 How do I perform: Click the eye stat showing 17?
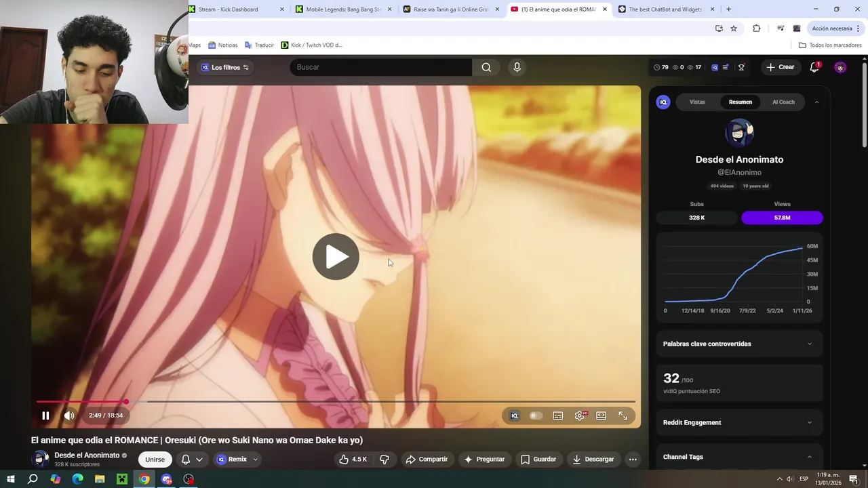(694, 67)
